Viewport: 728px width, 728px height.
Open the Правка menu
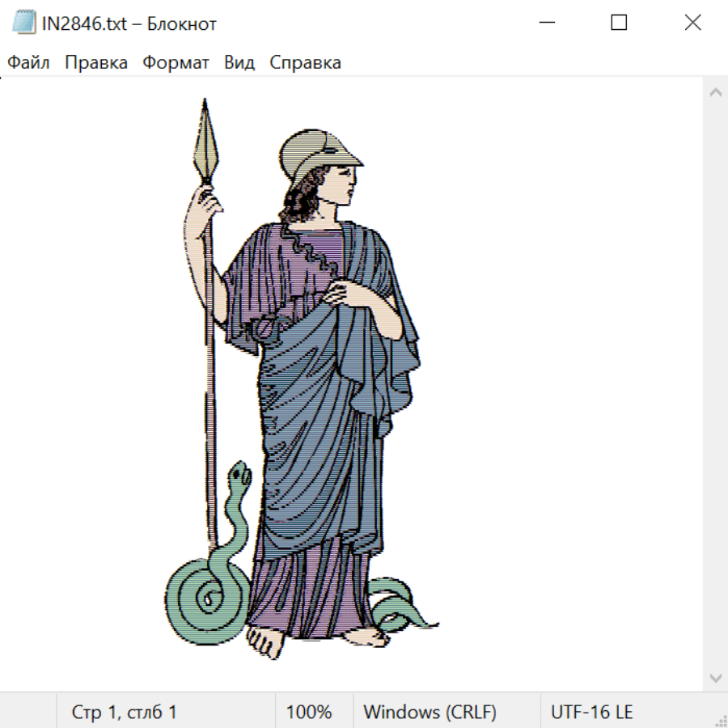coord(96,63)
